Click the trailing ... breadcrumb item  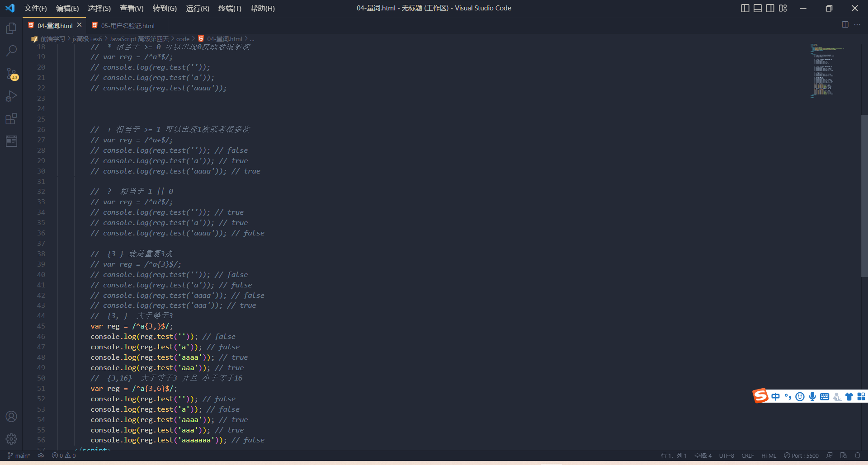(x=252, y=39)
